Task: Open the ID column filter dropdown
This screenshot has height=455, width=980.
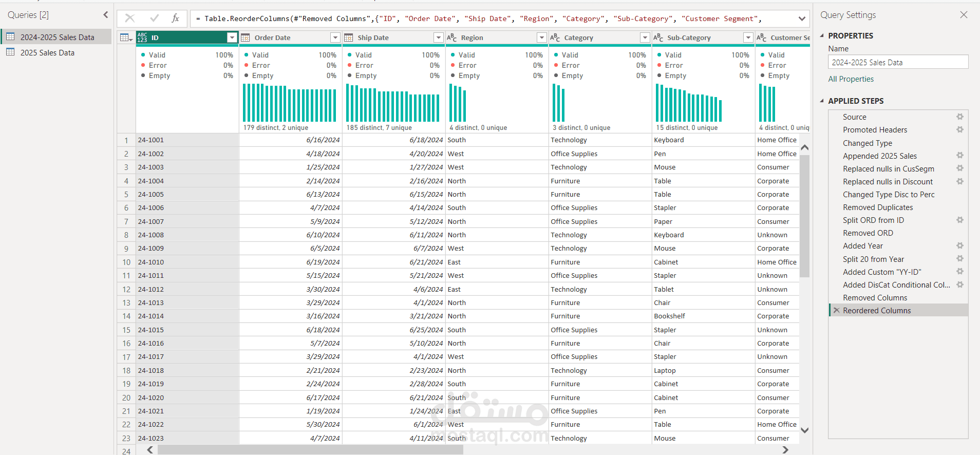Action: point(232,37)
